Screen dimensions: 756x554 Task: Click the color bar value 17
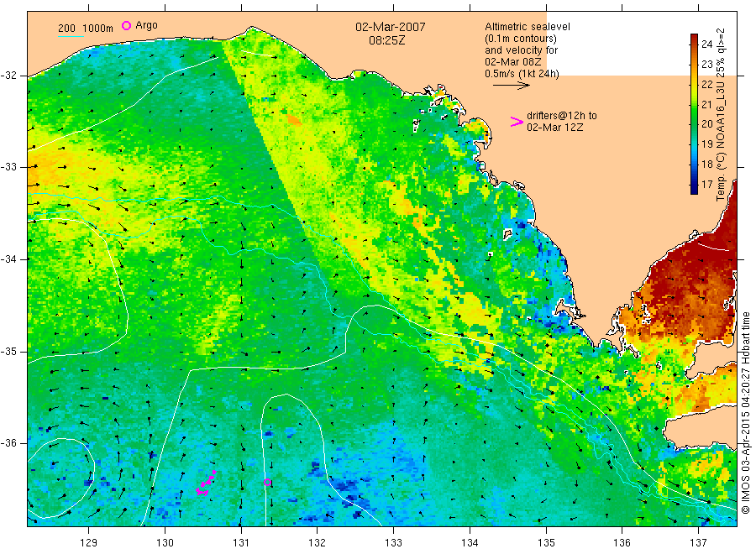point(706,184)
